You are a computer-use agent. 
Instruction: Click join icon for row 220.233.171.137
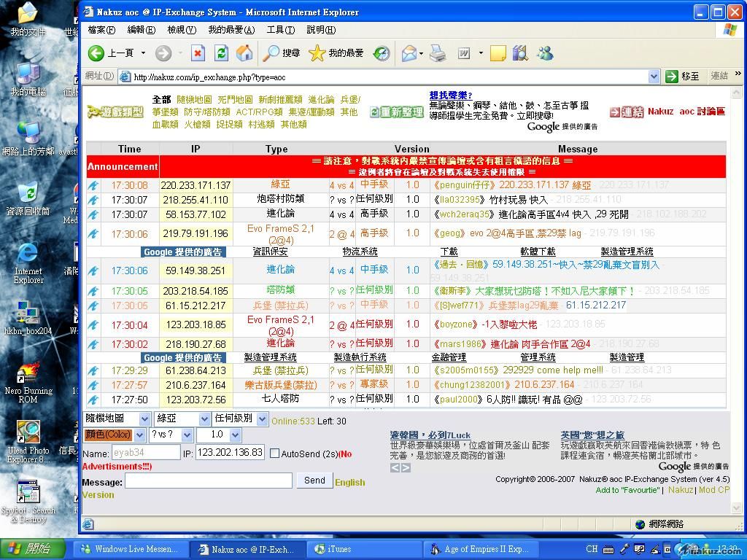tap(93, 185)
